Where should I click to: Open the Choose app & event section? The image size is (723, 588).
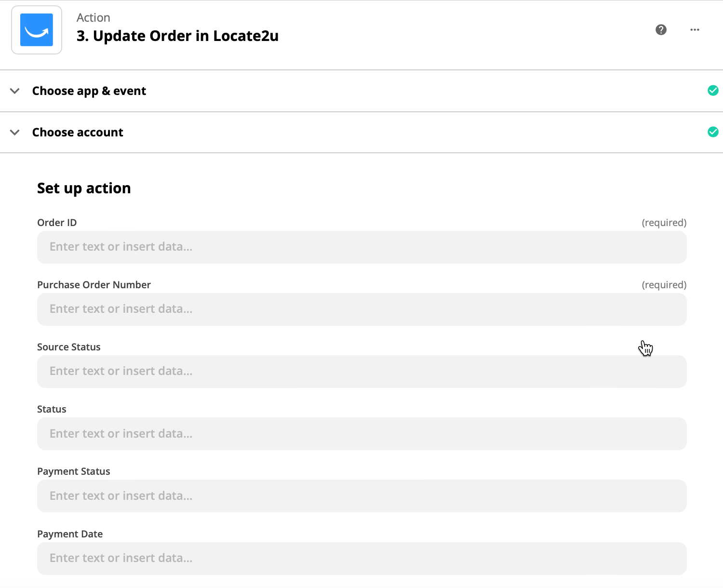tap(361, 91)
